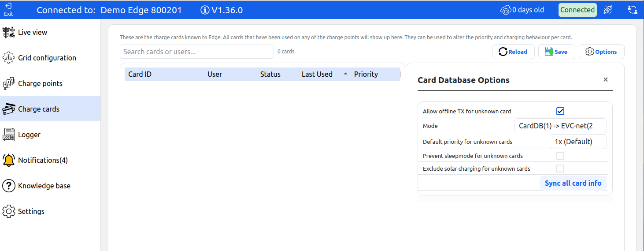
Task: Sort by Card ID column header
Action: pyautogui.click(x=140, y=74)
